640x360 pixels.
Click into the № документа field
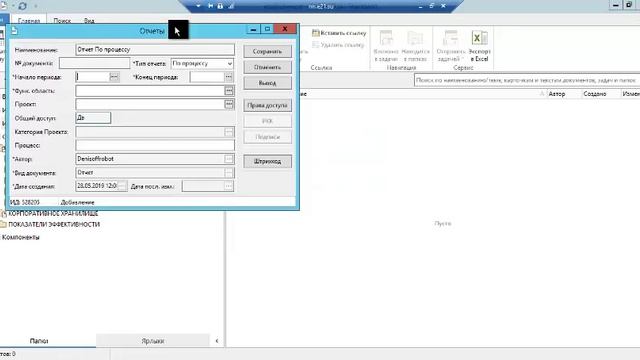[x=94, y=63]
